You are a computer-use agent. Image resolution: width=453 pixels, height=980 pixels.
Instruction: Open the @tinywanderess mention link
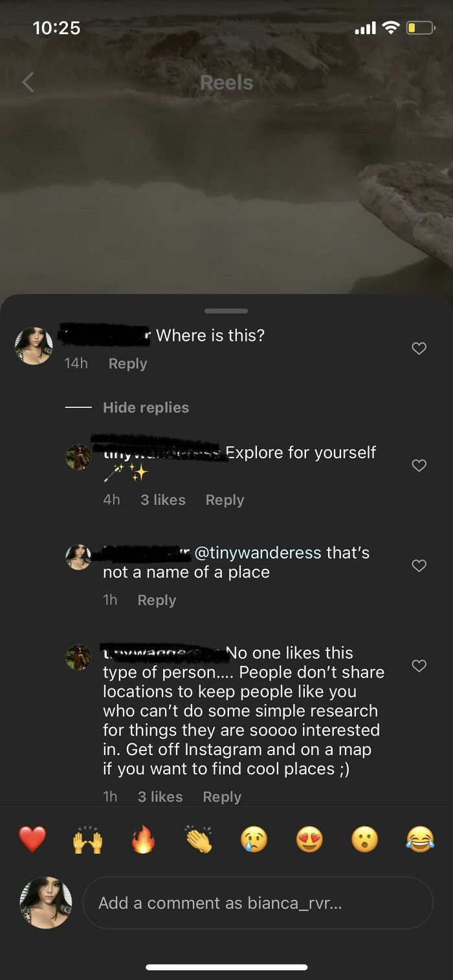[x=258, y=553]
